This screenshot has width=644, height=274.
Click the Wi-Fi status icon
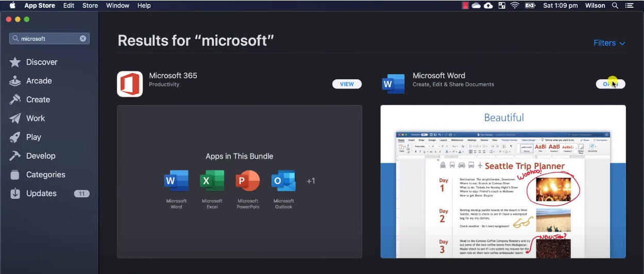515,6
